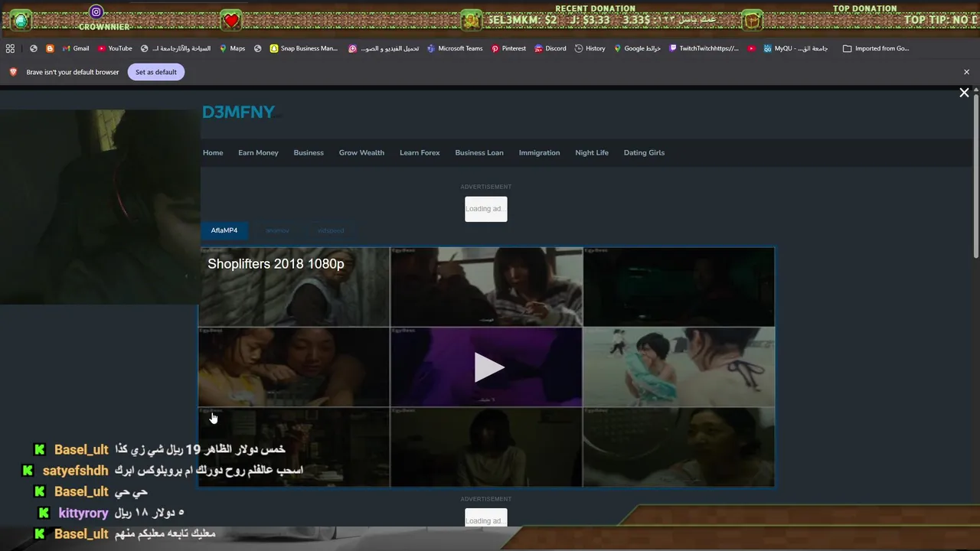Image resolution: width=980 pixels, height=551 pixels.
Task: Open the YouTube bookmark
Action: tap(114, 48)
